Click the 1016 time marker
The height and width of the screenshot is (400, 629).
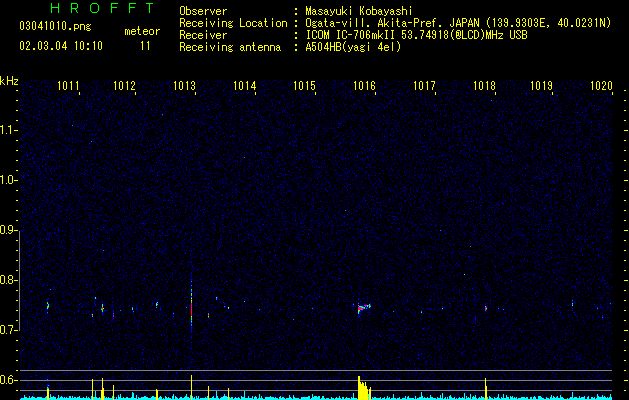[364, 86]
